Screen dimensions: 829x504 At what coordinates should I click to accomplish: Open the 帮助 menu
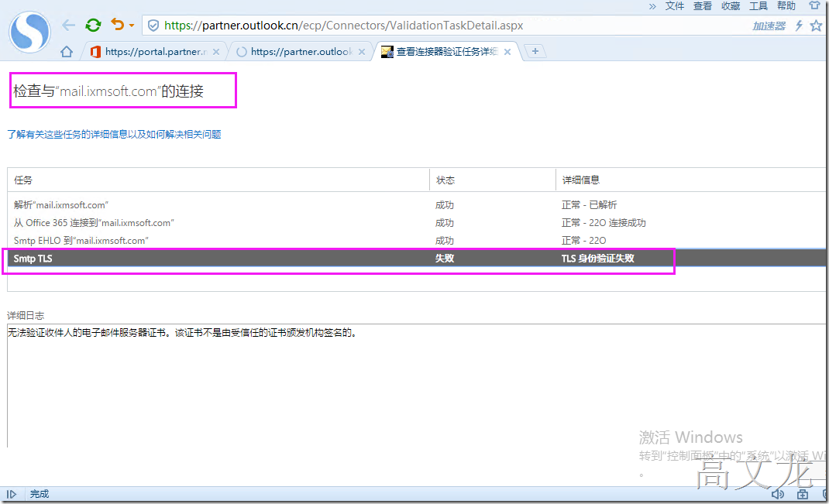pyautogui.click(x=786, y=6)
